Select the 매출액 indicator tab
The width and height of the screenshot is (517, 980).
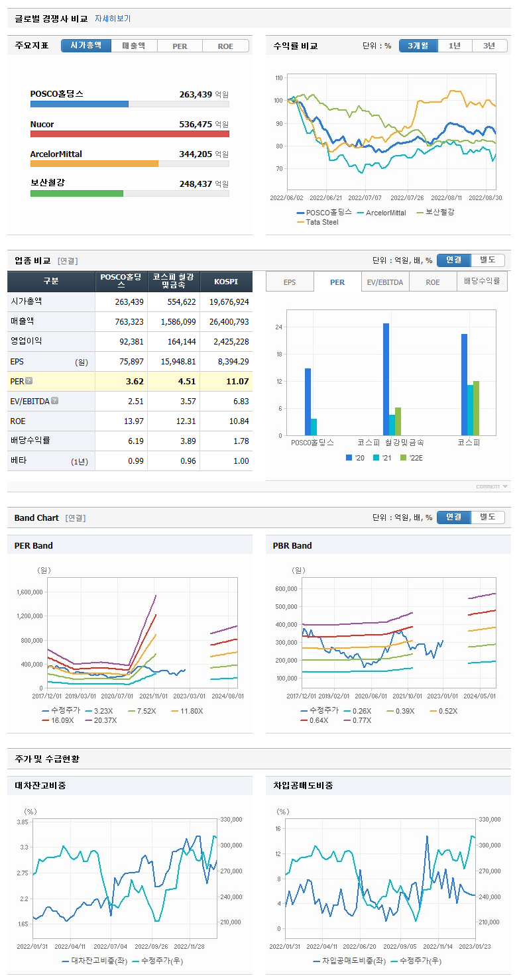click(134, 46)
